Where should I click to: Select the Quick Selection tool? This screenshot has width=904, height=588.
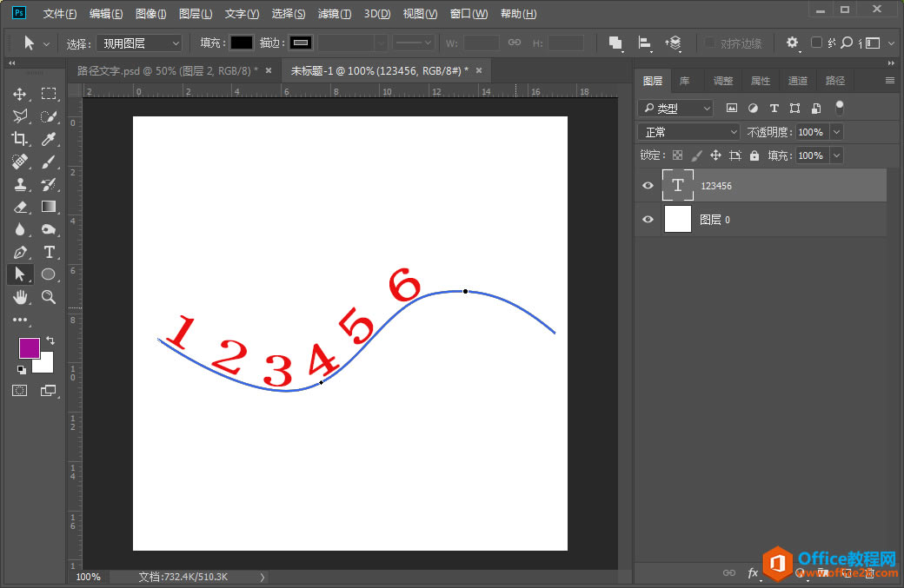coord(49,116)
